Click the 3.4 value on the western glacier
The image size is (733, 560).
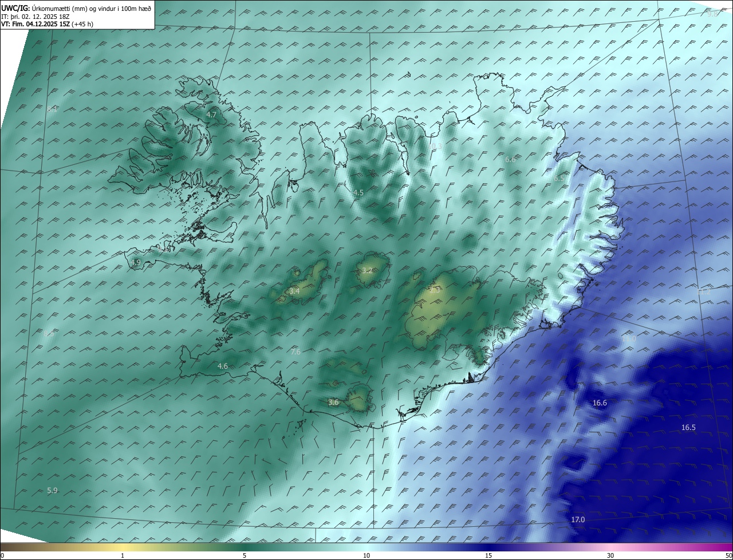tap(294, 291)
